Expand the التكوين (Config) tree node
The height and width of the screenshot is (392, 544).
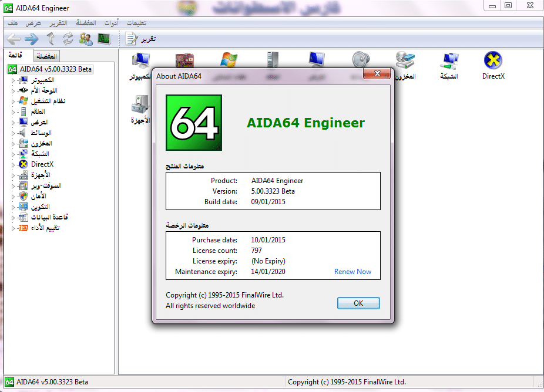point(13,207)
